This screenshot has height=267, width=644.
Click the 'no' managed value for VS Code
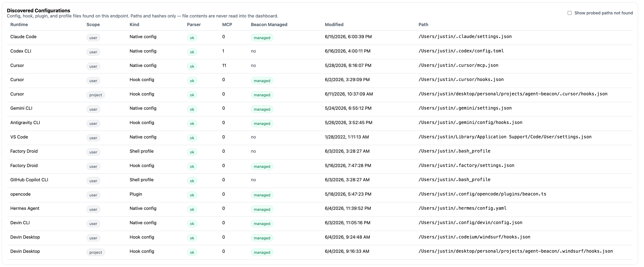[x=253, y=137]
